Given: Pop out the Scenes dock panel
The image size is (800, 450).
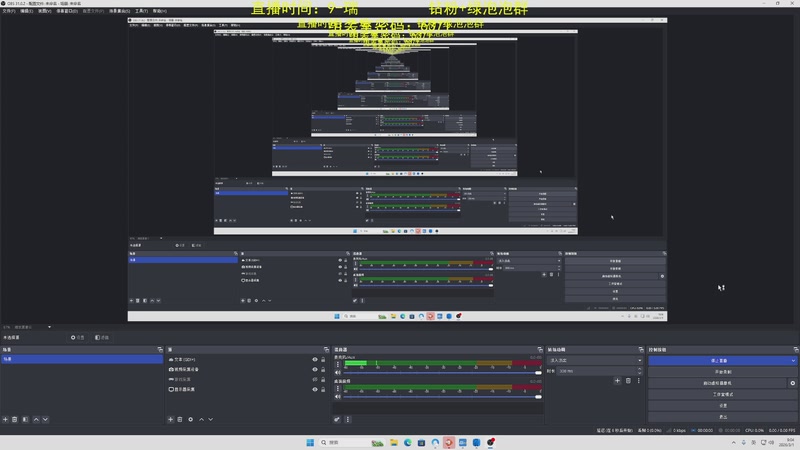Looking at the screenshot, I should click(160, 349).
